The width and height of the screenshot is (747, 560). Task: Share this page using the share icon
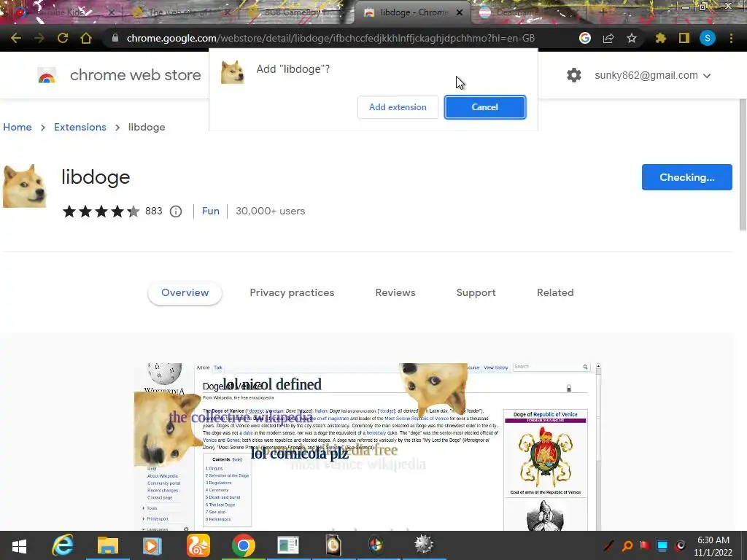(x=608, y=38)
